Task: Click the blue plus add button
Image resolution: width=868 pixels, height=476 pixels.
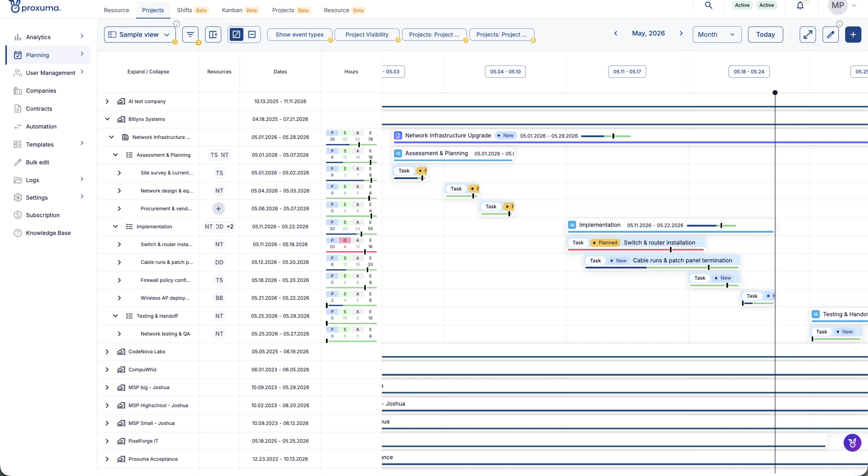Action: coord(853,34)
